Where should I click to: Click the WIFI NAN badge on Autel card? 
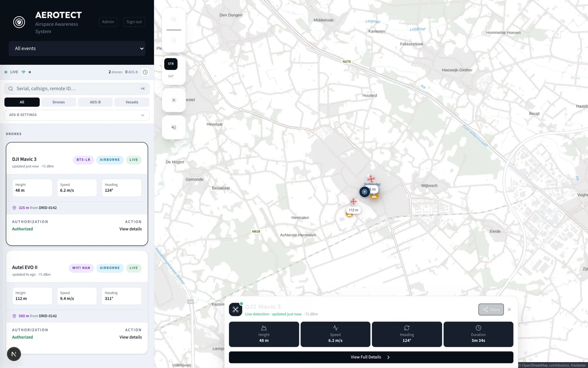(81, 268)
